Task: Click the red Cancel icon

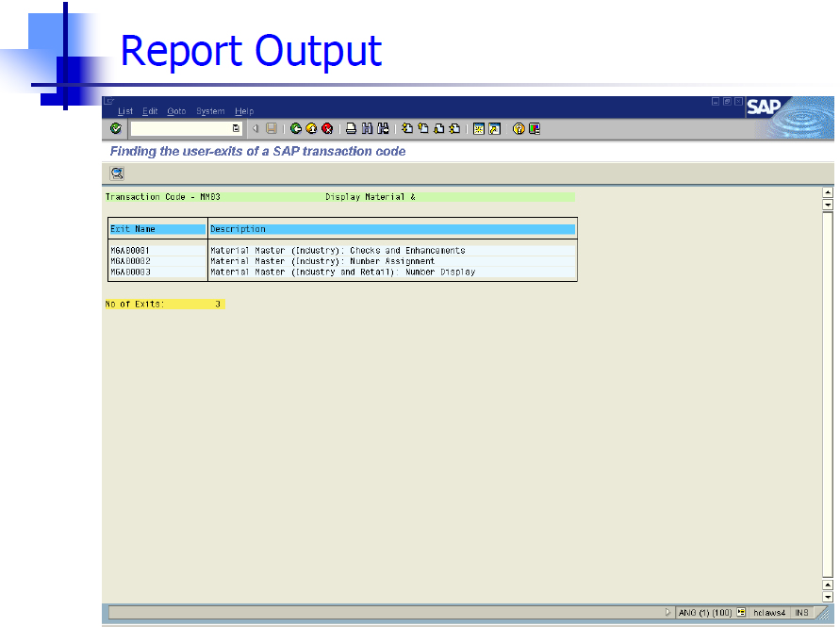Action: click(327, 128)
